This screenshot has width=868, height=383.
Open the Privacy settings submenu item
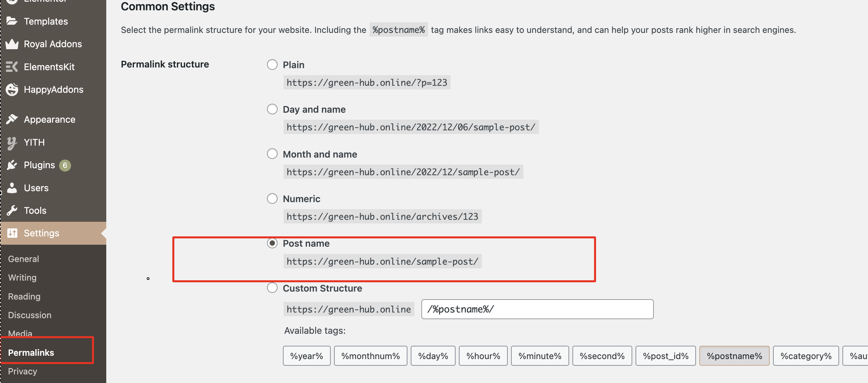23,371
